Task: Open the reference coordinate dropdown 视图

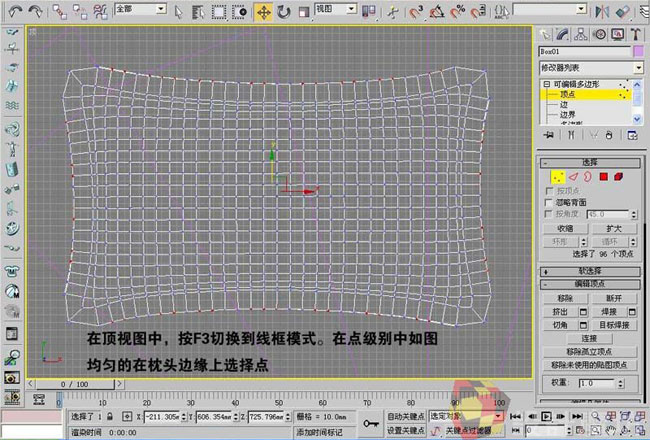Action: coord(336,9)
